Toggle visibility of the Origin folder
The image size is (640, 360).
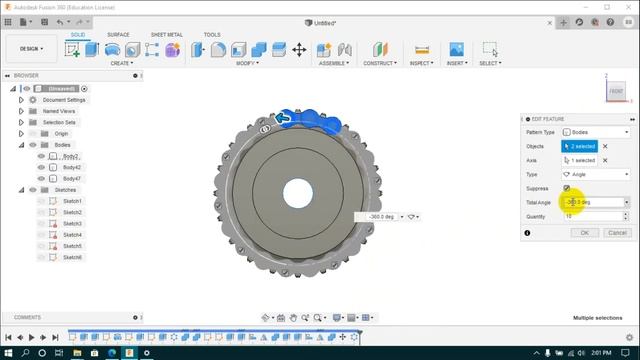[x=33, y=133]
